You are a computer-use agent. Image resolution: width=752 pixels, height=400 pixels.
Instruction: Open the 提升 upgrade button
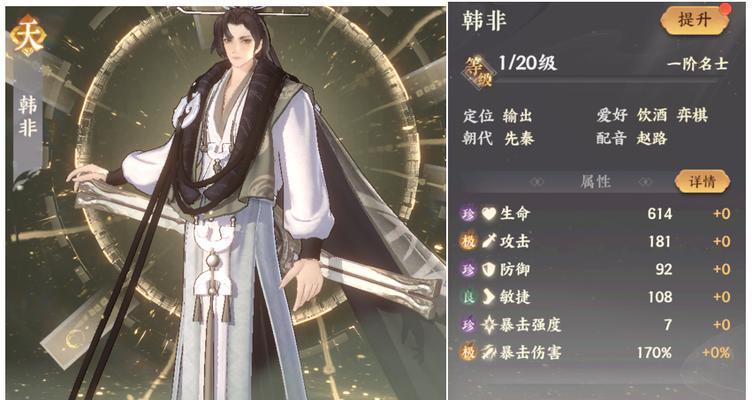695,20
